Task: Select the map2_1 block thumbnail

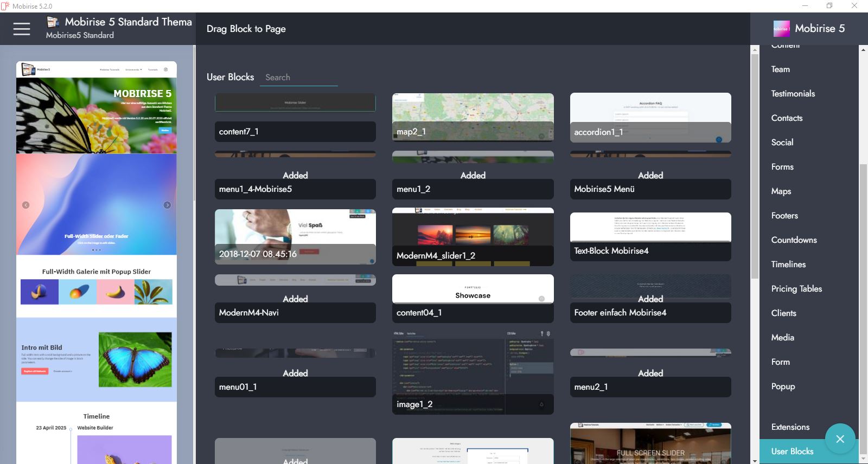Action: click(x=473, y=117)
